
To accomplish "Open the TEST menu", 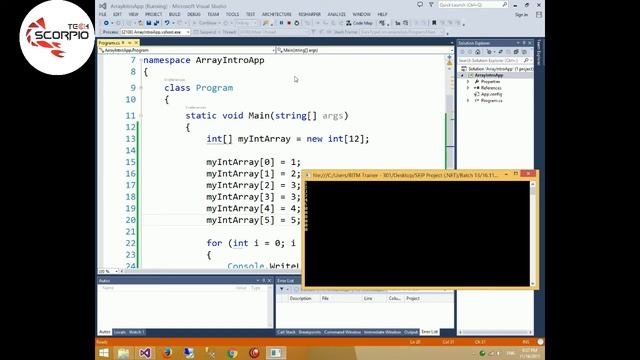I will (x=250, y=14).
